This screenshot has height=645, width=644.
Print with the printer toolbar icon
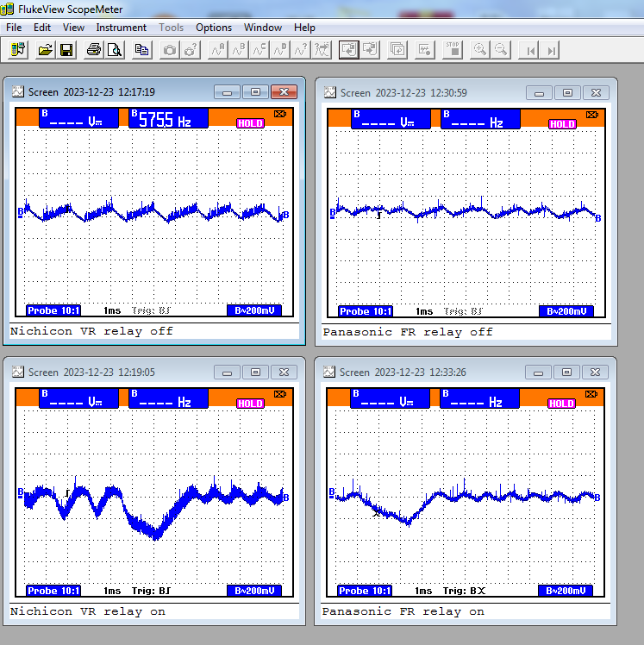pyautogui.click(x=94, y=50)
